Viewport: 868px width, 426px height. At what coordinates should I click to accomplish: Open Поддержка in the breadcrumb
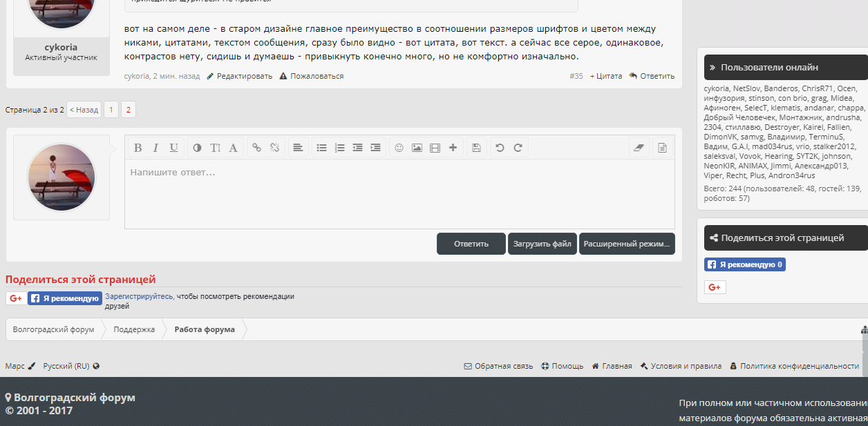coord(134,329)
